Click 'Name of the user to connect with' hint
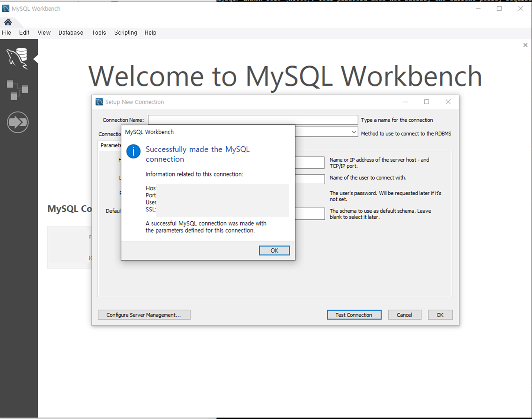The image size is (532, 419). (x=368, y=178)
